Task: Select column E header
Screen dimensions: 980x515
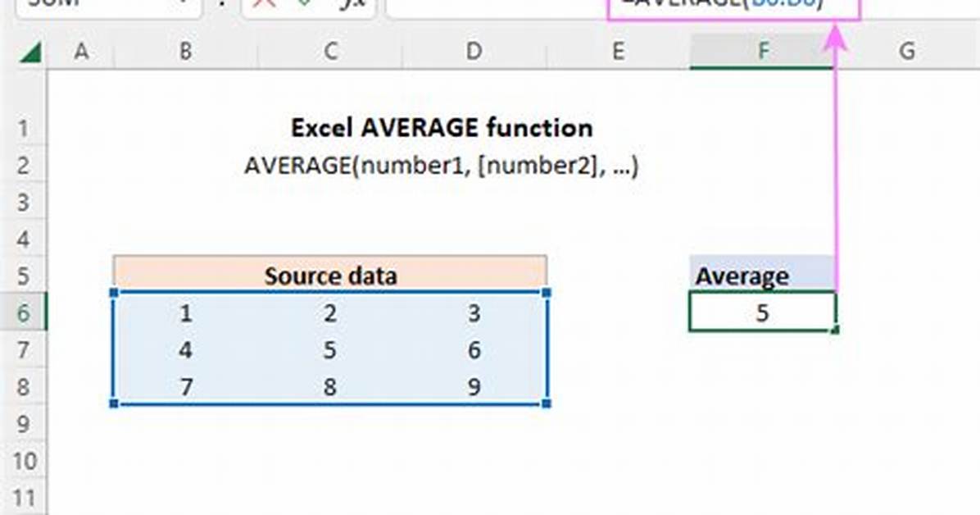Action: pos(618,52)
